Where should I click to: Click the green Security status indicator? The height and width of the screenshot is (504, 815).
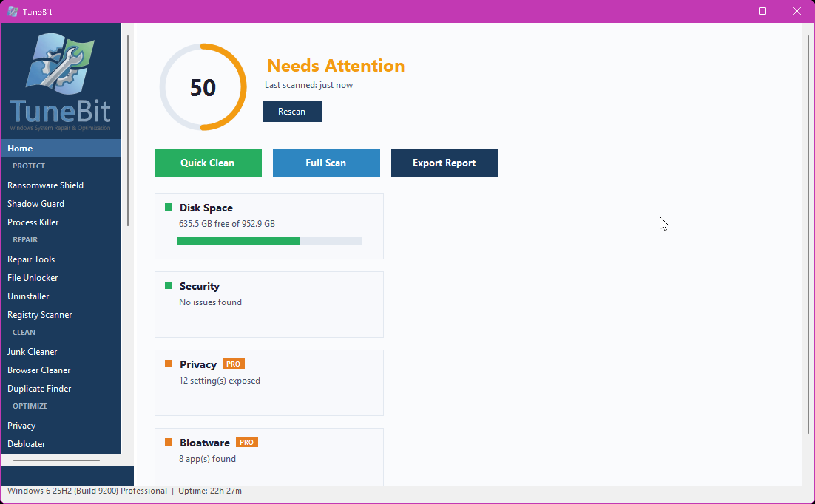click(169, 285)
